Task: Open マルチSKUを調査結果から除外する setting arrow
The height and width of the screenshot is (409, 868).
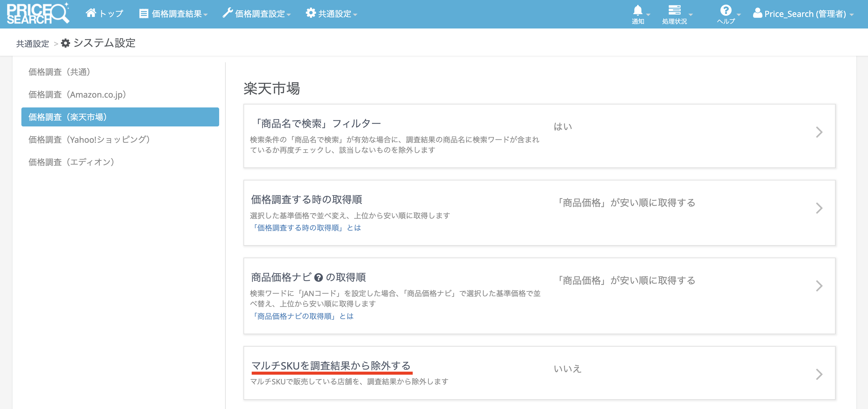Action: [x=819, y=374]
